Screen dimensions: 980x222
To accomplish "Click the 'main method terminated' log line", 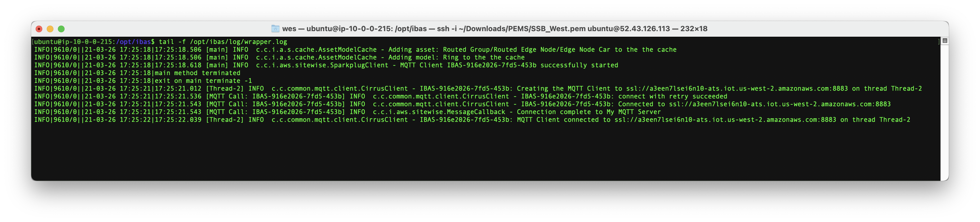I will 198,73.
